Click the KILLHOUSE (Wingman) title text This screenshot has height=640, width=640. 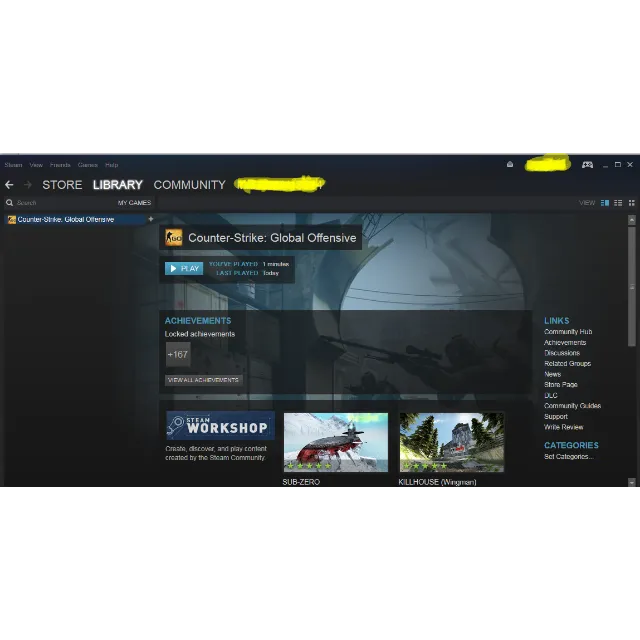pyautogui.click(x=437, y=482)
